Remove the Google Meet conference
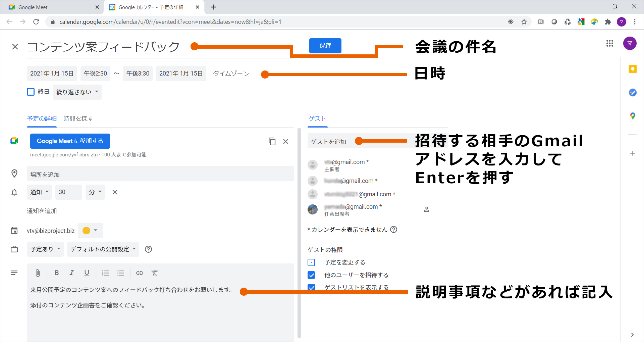This screenshot has height=342, width=644. 286,141
